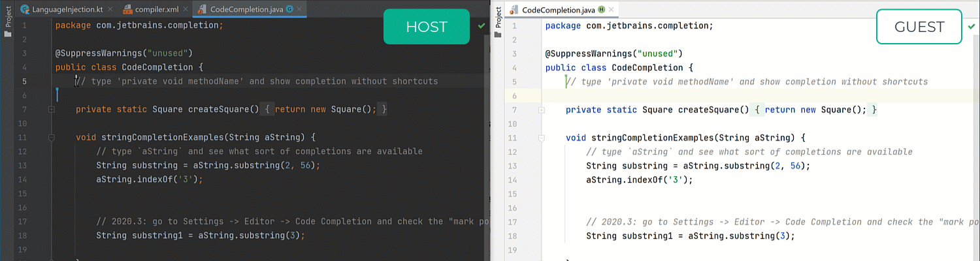
Task: Click the outlined GUEST label button
Action: (x=919, y=27)
